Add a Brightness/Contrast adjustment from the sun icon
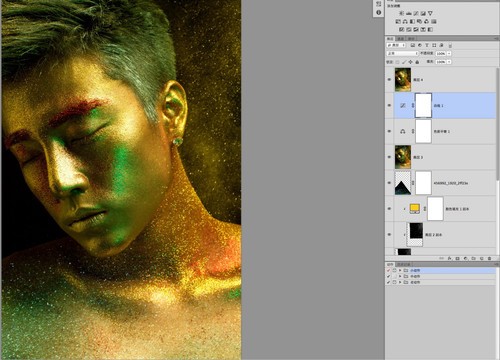This screenshot has width=500, height=360. (x=401, y=13)
